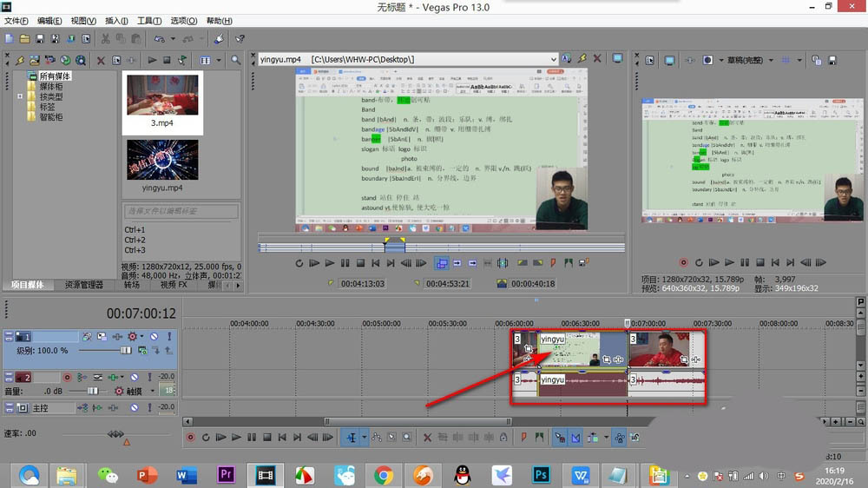Click trimmer Add to timeline from cursor
The image size is (868, 488).
pyautogui.click(x=457, y=263)
